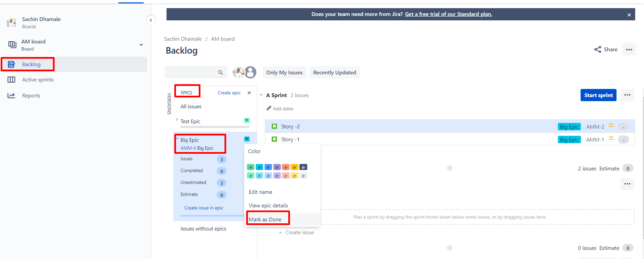Select Issues without epics filter

pyautogui.click(x=203, y=229)
